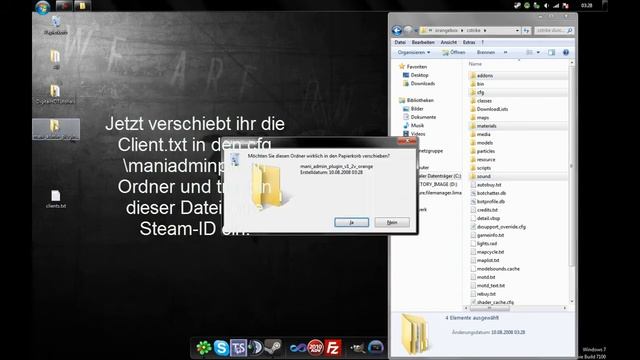Toggle the preview pane icon in Explorer

(551, 52)
